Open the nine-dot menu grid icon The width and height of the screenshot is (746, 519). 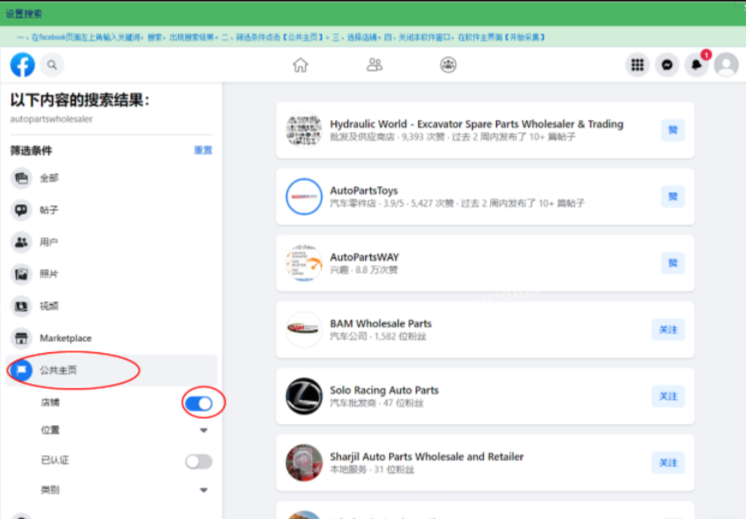click(637, 65)
